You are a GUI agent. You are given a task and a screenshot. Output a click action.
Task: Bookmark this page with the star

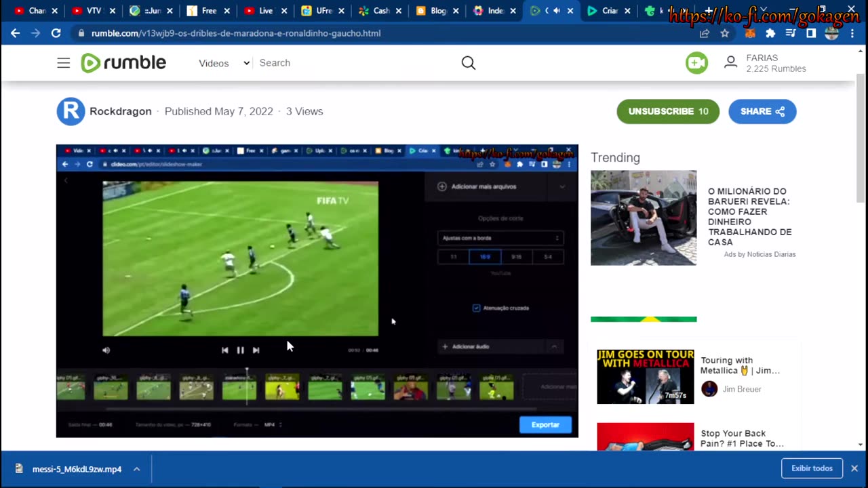(x=725, y=33)
